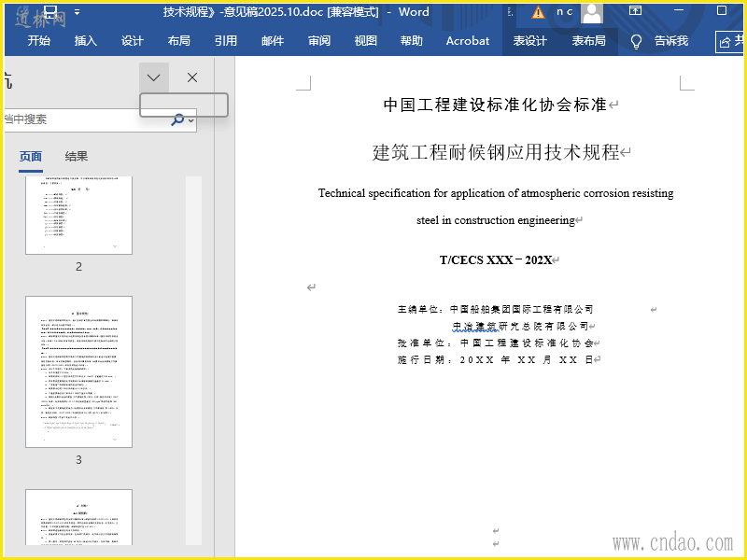This screenshot has width=747, height=560.
Task: Open the 视图 ribbon tab
Action: click(x=365, y=41)
